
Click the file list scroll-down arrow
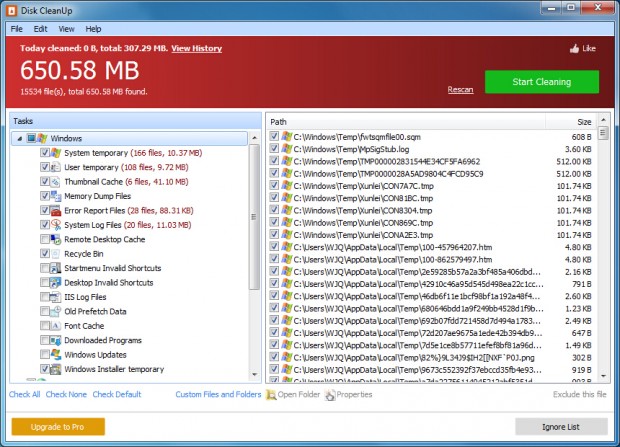(603, 376)
